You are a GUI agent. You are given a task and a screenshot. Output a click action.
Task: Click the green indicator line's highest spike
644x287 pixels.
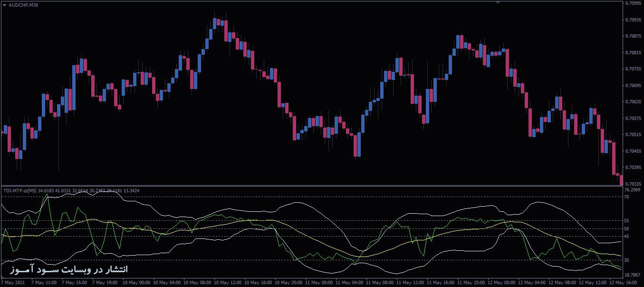pyautogui.click(x=47, y=195)
